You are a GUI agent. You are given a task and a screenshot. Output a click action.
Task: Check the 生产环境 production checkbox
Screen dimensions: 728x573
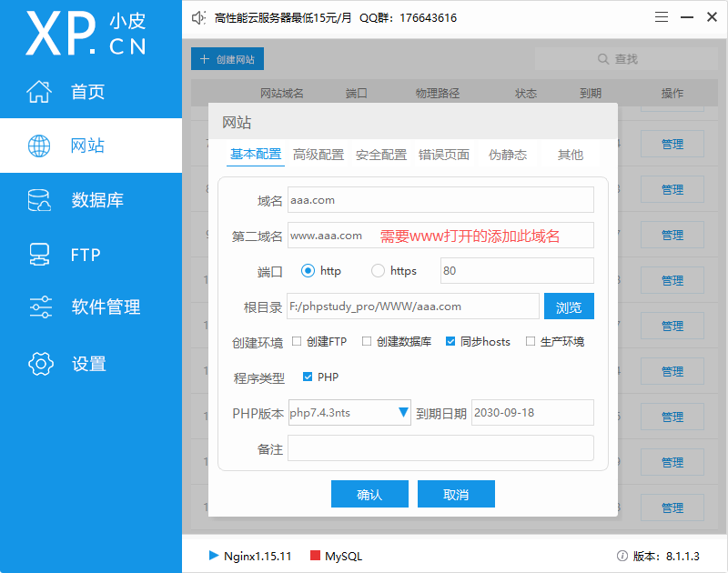point(529,342)
